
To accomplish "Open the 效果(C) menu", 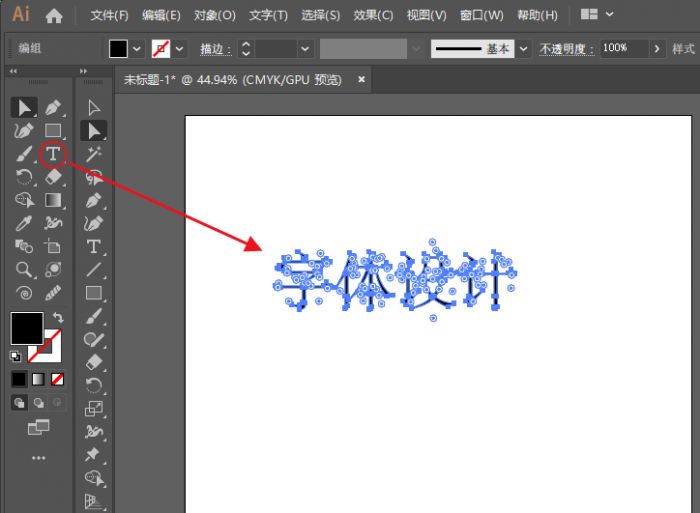I will pyautogui.click(x=373, y=15).
